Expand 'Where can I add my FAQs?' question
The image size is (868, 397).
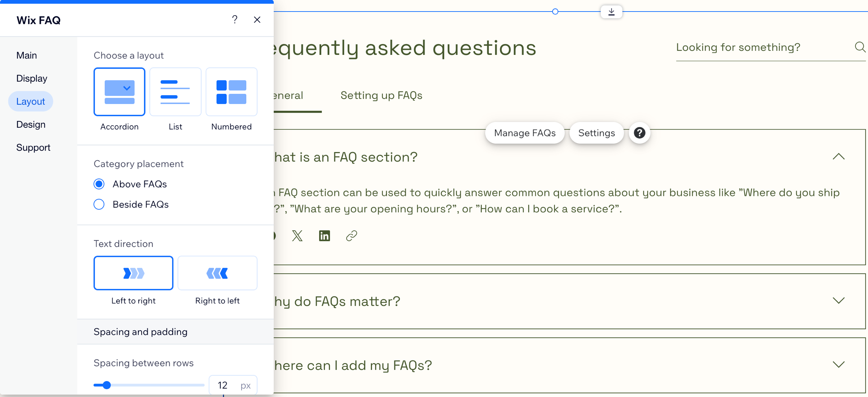click(x=838, y=365)
